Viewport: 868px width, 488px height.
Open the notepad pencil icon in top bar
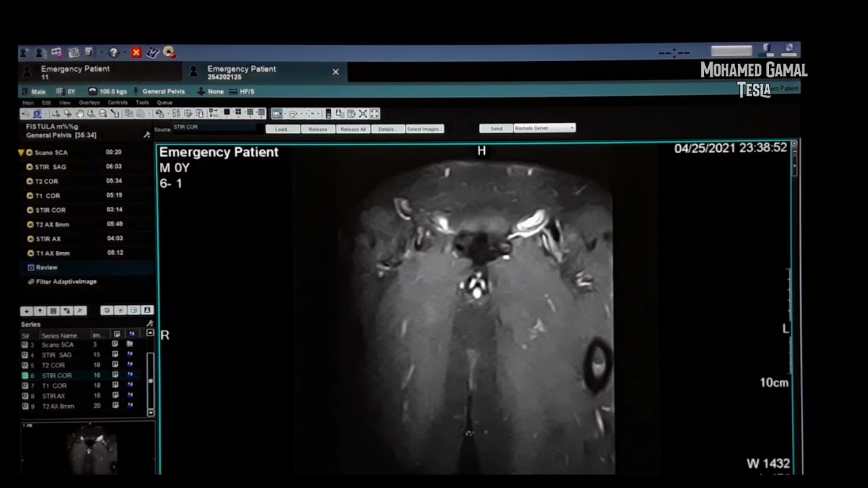153,52
